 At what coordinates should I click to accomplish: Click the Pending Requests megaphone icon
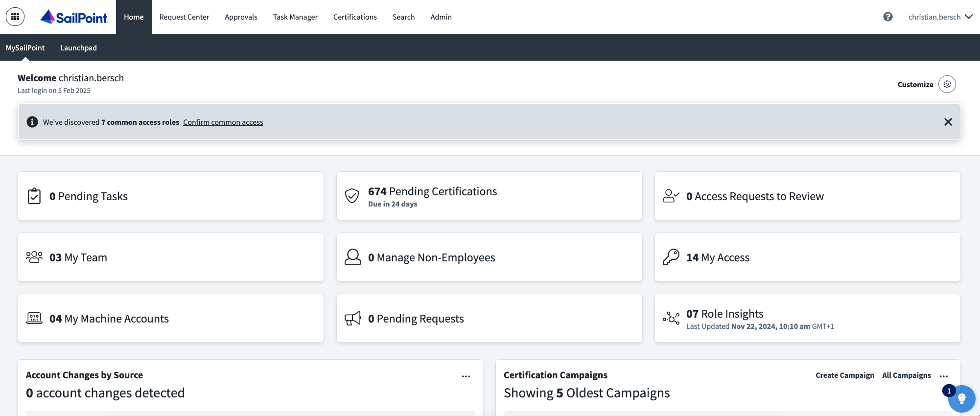click(352, 318)
